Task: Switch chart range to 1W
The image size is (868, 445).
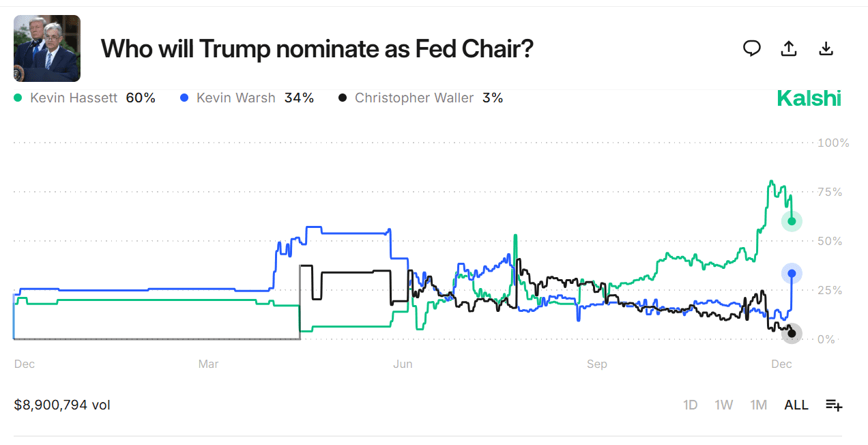Action: pos(724,405)
